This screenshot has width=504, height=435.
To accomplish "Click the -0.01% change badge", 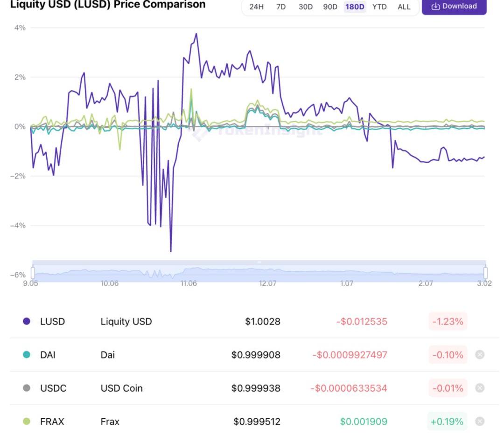I will tap(448, 388).
